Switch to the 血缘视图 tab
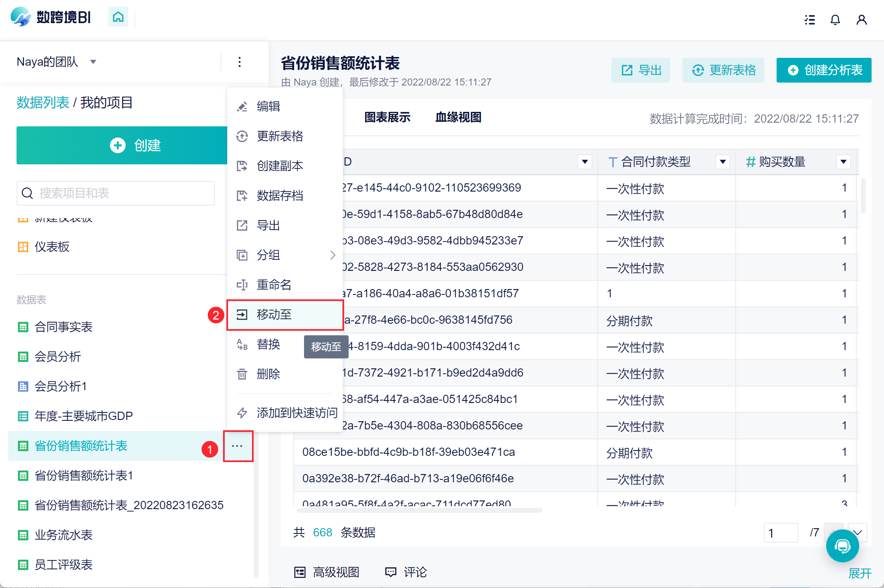 458,117
